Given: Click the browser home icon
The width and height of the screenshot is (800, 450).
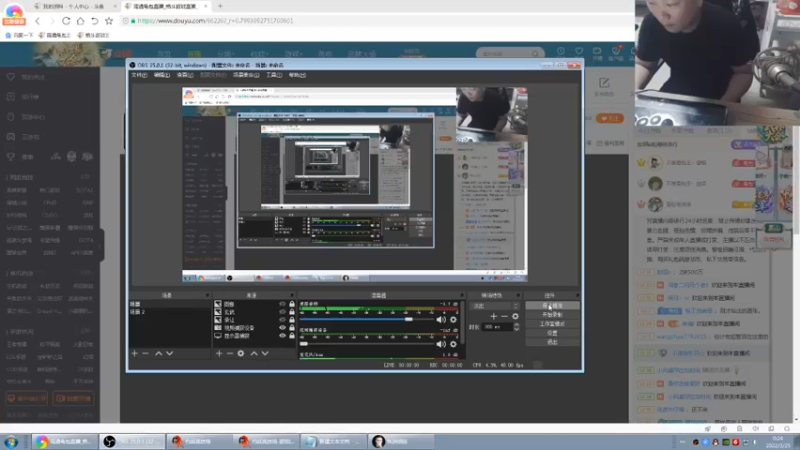Looking at the screenshot, I should click(x=80, y=21).
